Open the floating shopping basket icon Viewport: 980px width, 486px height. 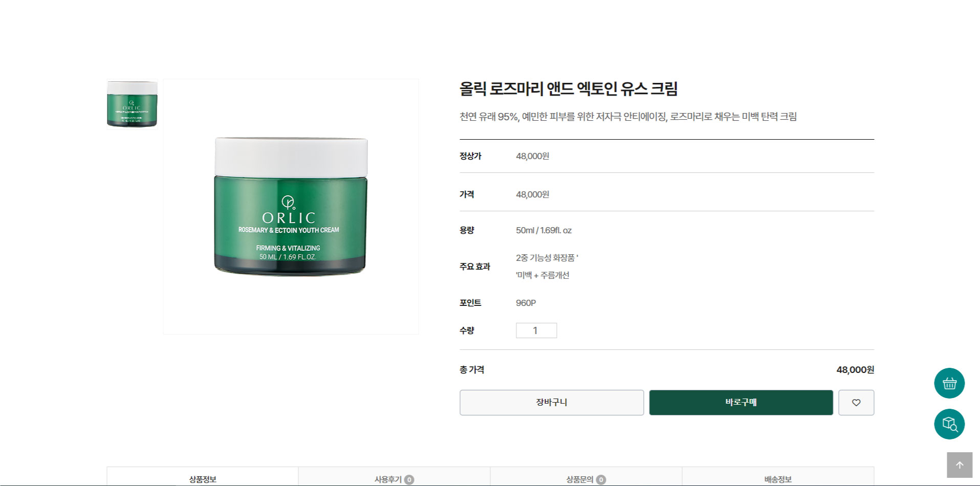click(x=949, y=383)
